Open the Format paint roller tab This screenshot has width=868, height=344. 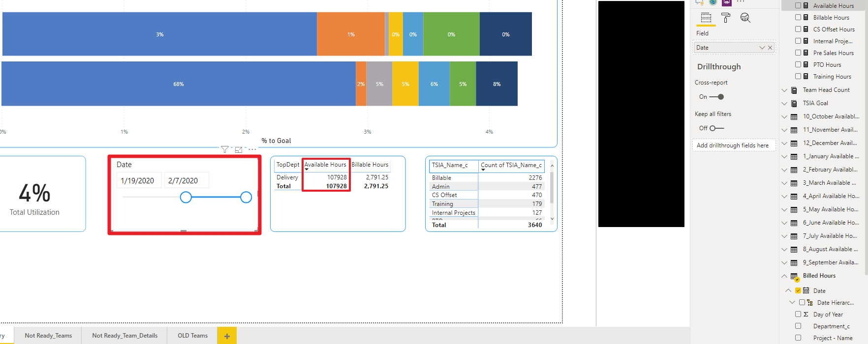726,18
